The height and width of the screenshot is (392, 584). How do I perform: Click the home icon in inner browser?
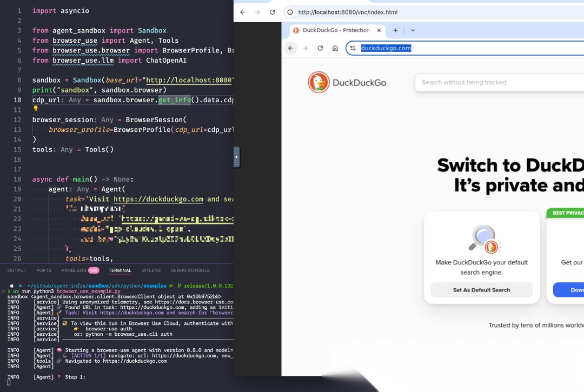[x=335, y=48]
